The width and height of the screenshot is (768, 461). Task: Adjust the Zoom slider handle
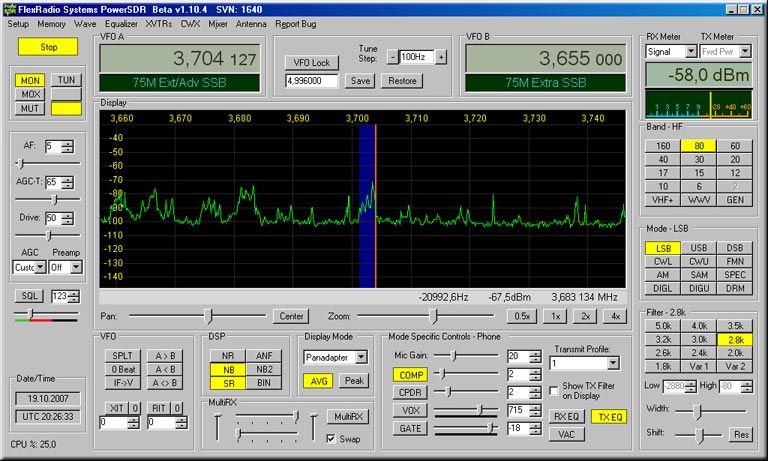point(433,316)
